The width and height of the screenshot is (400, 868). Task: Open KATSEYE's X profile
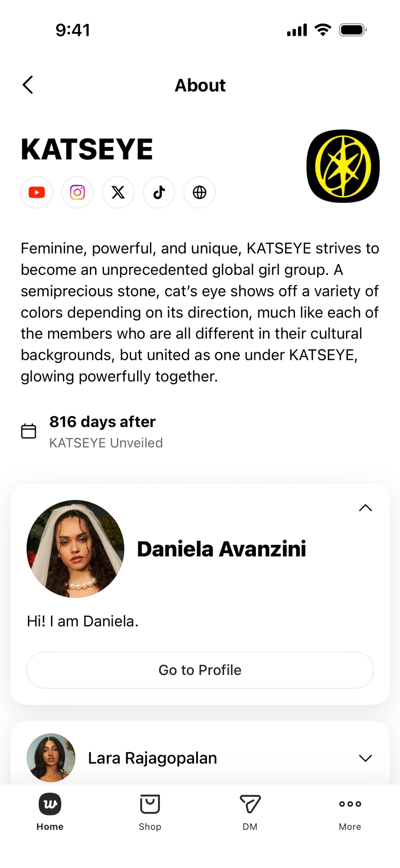[x=118, y=192]
